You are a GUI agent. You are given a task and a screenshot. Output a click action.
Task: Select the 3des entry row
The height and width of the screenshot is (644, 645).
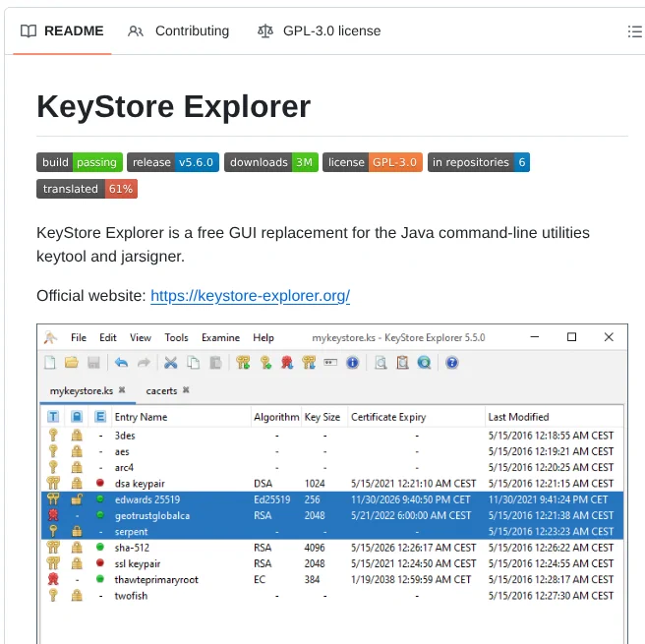coord(332,436)
